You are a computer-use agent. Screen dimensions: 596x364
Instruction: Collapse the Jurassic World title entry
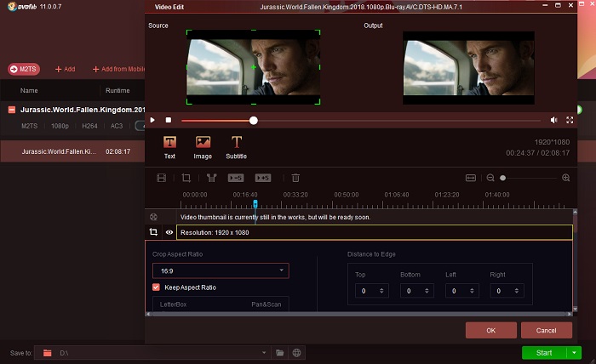(12, 110)
